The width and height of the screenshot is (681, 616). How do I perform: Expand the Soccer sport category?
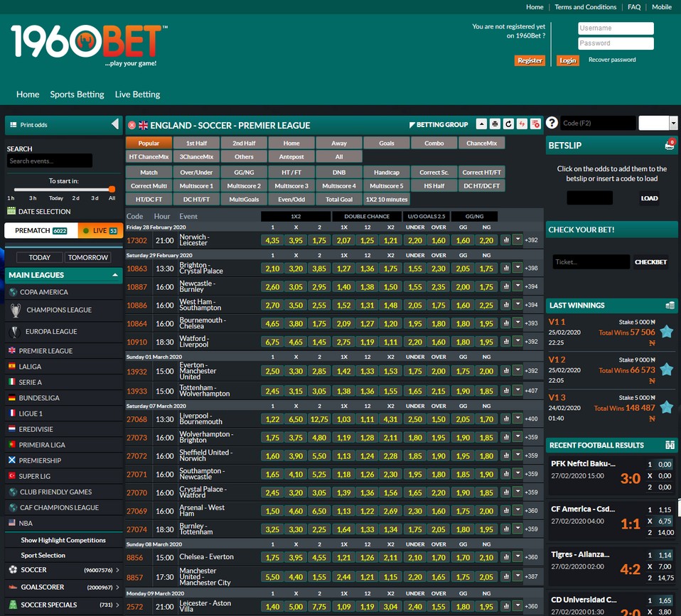[117, 570]
